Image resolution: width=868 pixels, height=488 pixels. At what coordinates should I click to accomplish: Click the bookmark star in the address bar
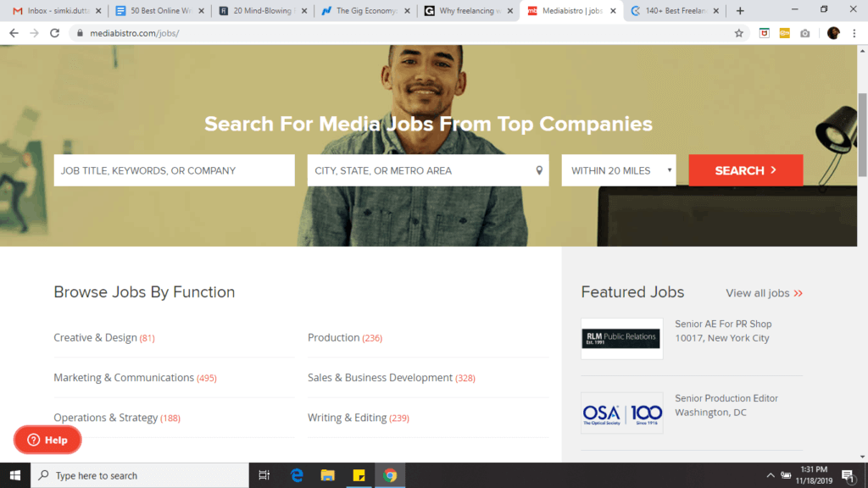click(x=738, y=32)
